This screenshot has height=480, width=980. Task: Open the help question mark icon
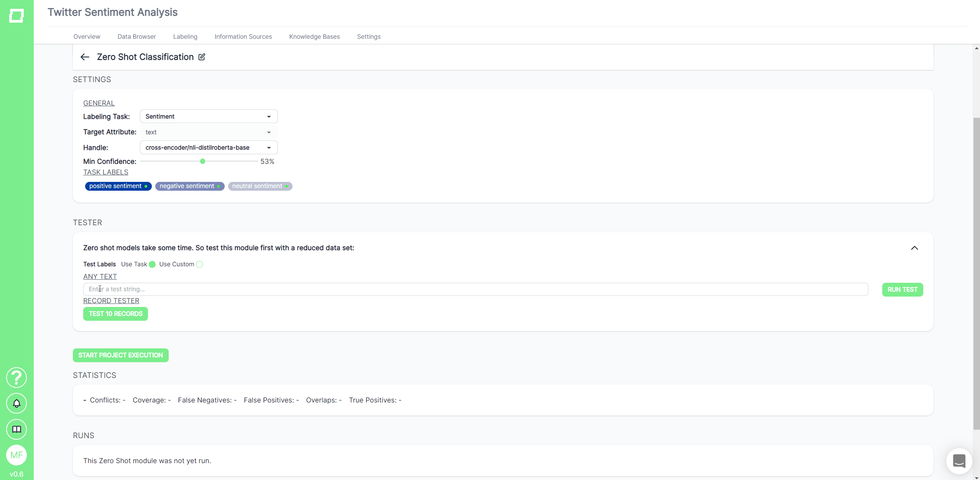pyautogui.click(x=16, y=378)
